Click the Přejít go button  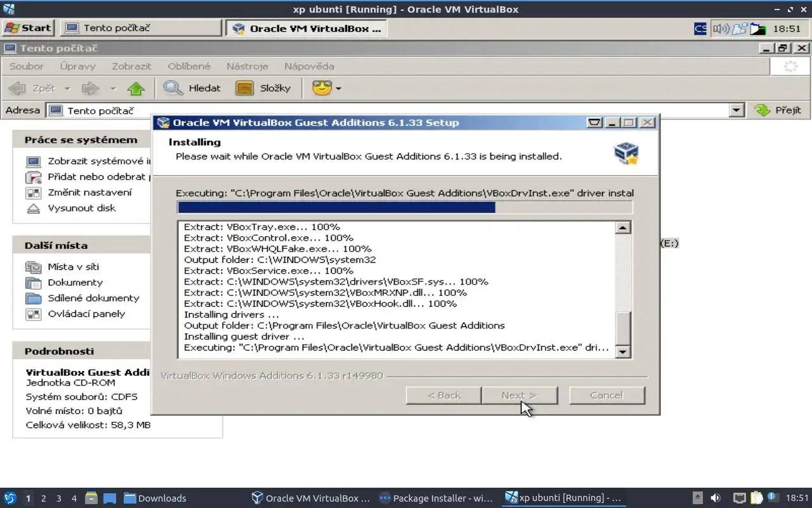pos(778,110)
